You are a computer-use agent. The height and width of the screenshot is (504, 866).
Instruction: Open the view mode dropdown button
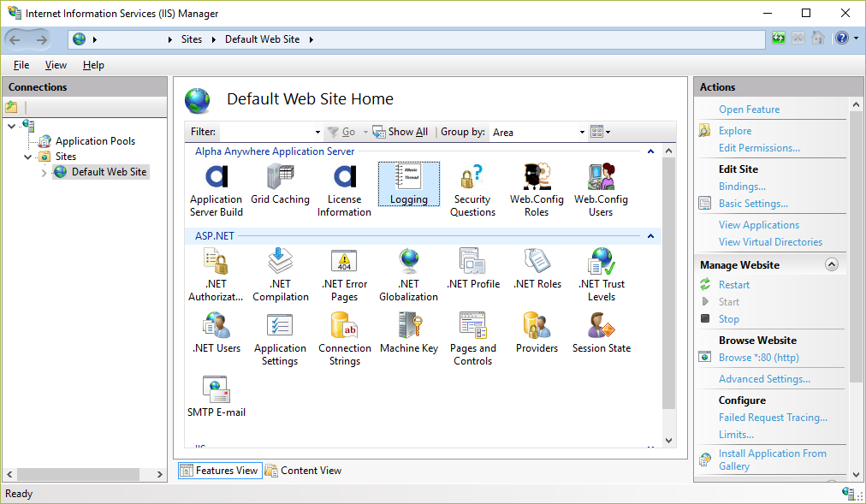point(601,132)
